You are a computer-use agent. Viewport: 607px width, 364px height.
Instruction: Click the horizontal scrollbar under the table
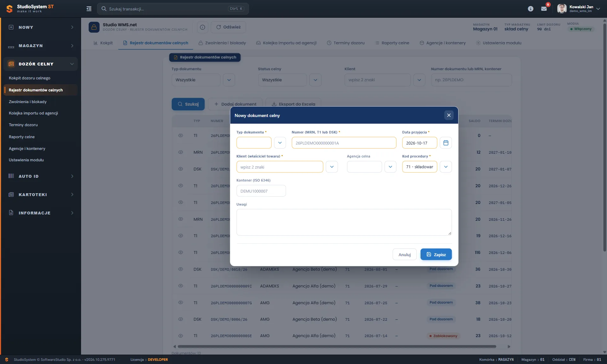coord(337,347)
